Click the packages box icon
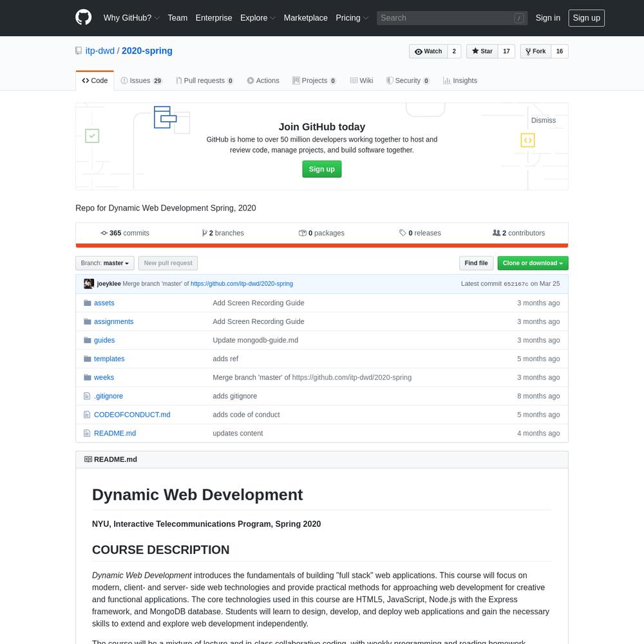Image resolution: width=644 pixels, height=644 pixels. point(302,233)
